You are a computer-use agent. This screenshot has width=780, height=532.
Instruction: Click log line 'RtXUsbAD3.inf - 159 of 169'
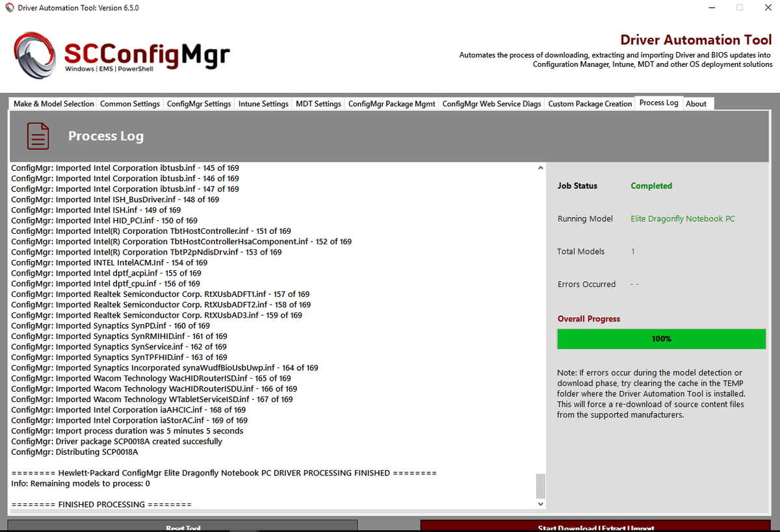coord(157,315)
